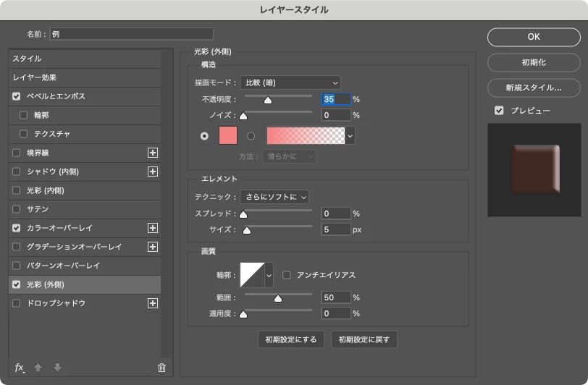Click the 適用度 value field
This screenshot has width=588, height=385.
(336, 313)
